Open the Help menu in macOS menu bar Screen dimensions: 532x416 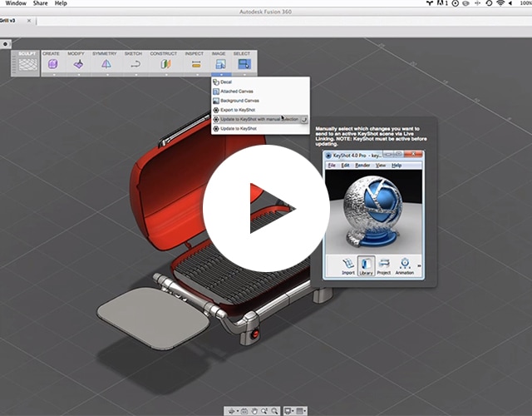61,3
